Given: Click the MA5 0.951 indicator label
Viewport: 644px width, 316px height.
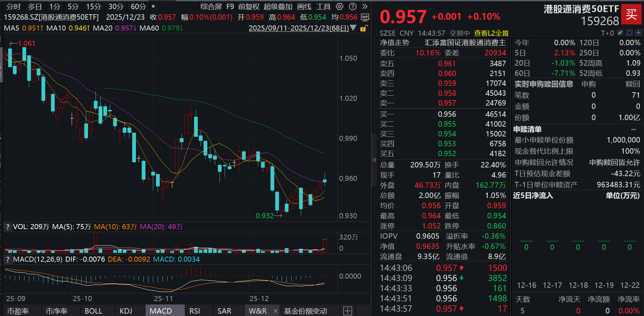Looking at the screenshot, I should pos(24,28).
